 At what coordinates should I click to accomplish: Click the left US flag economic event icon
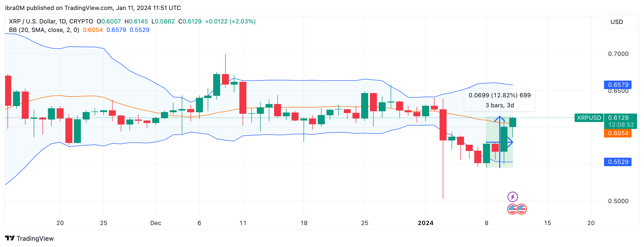pyautogui.click(x=512, y=209)
